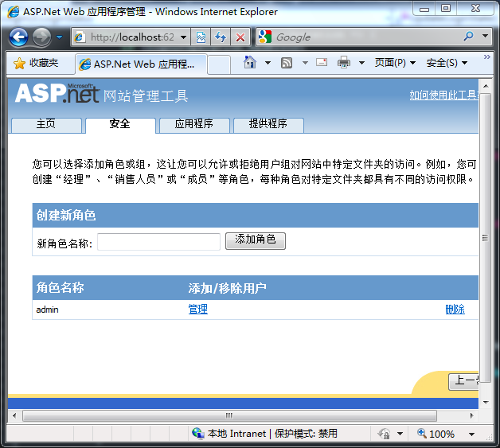
Task: Select the ASP.Net Web 应用程... browser tab
Action: pyautogui.click(x=142, y=64)
